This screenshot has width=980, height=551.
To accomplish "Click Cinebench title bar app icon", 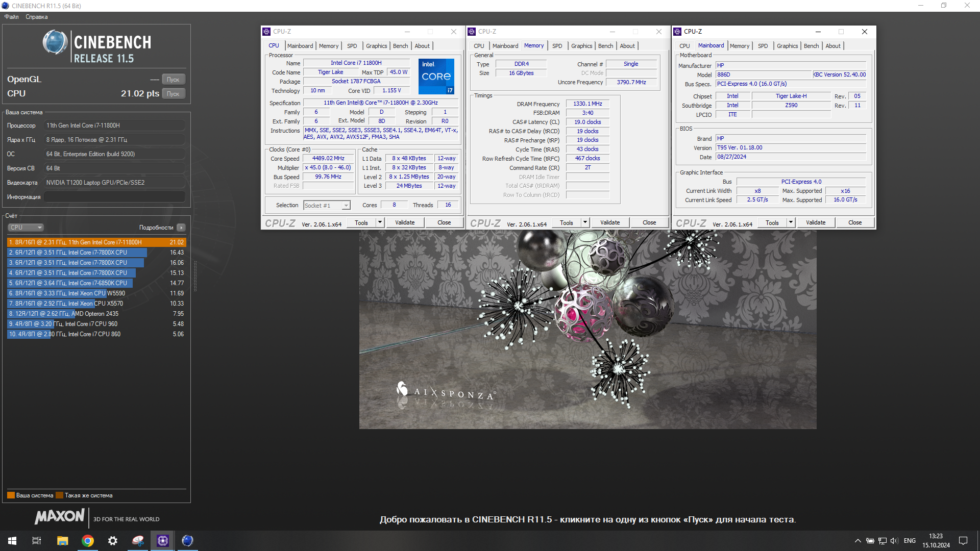I will tap(5, 6).
